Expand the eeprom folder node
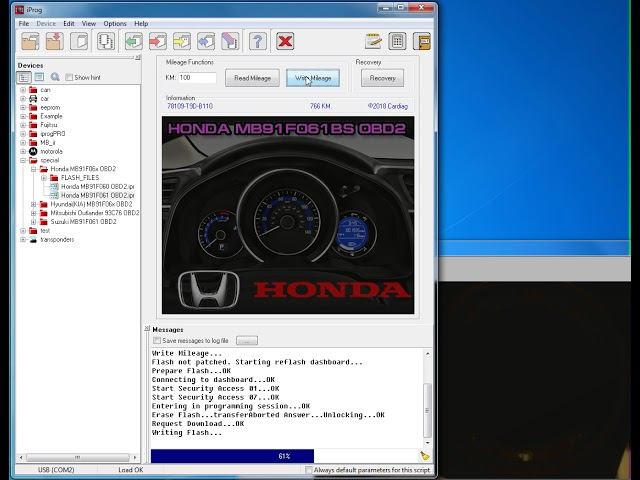 pyautogui.click(x=23, y=108)
